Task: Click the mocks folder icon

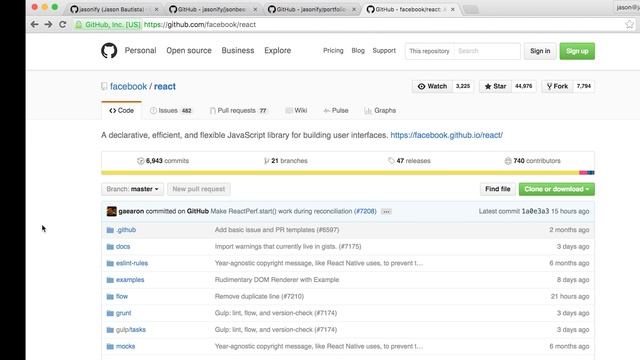Action: click(110, 347)
